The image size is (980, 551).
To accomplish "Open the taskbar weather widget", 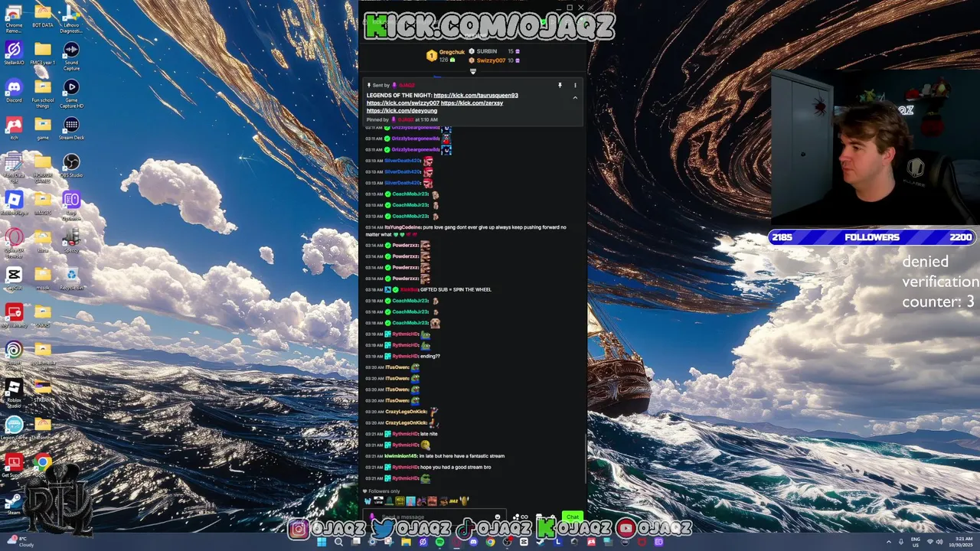I will pos(20,542).
